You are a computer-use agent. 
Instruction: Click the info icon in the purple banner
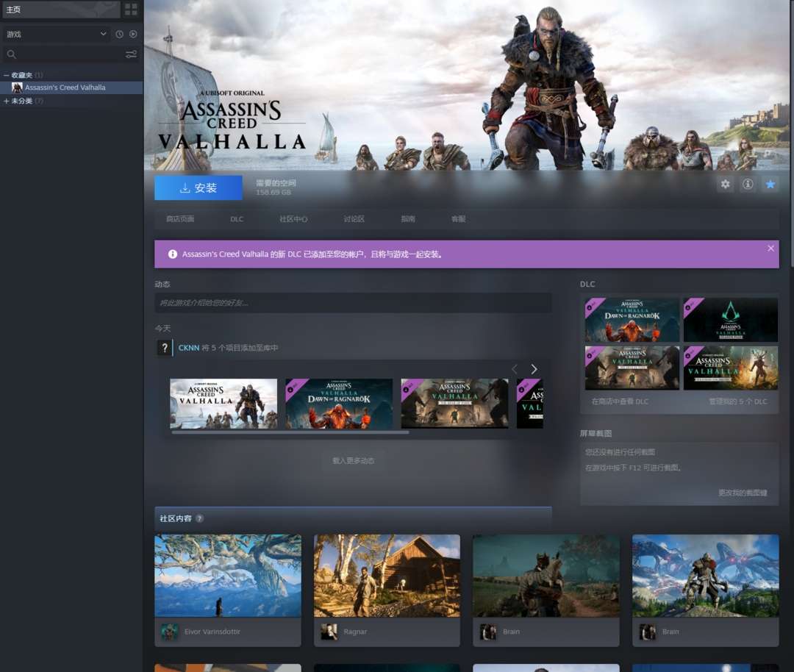[173, 254]
